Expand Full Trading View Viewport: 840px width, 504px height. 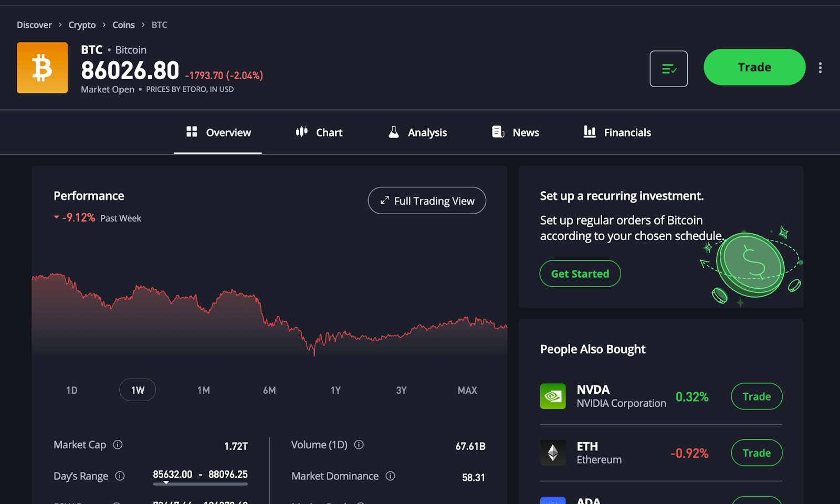pos(427,201)
